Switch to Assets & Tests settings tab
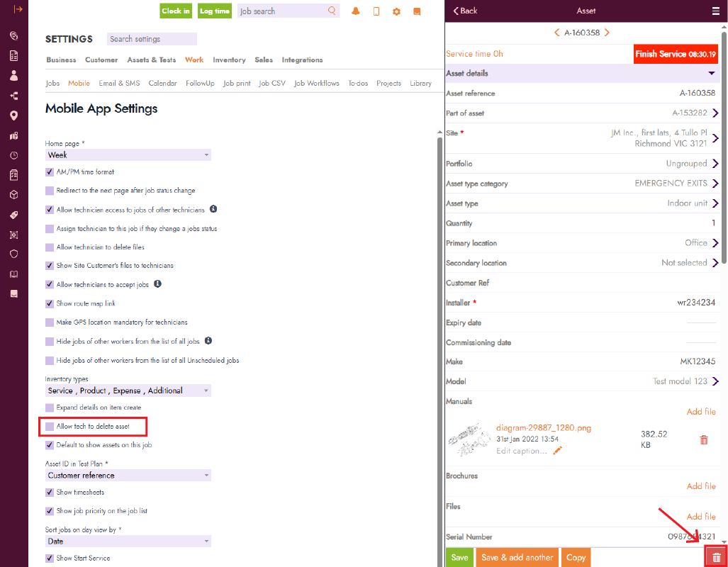 [152, 60]
